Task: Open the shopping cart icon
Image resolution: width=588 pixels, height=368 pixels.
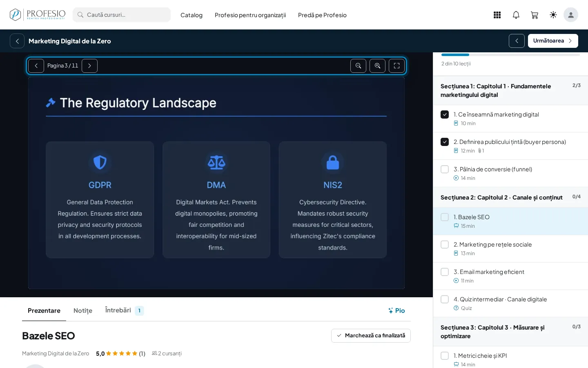Action: [534, 15]
